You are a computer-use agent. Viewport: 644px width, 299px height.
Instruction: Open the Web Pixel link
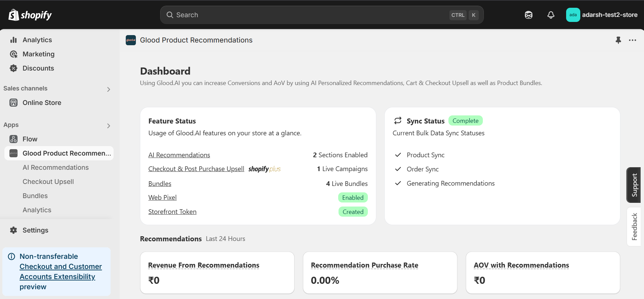point(163,197)
